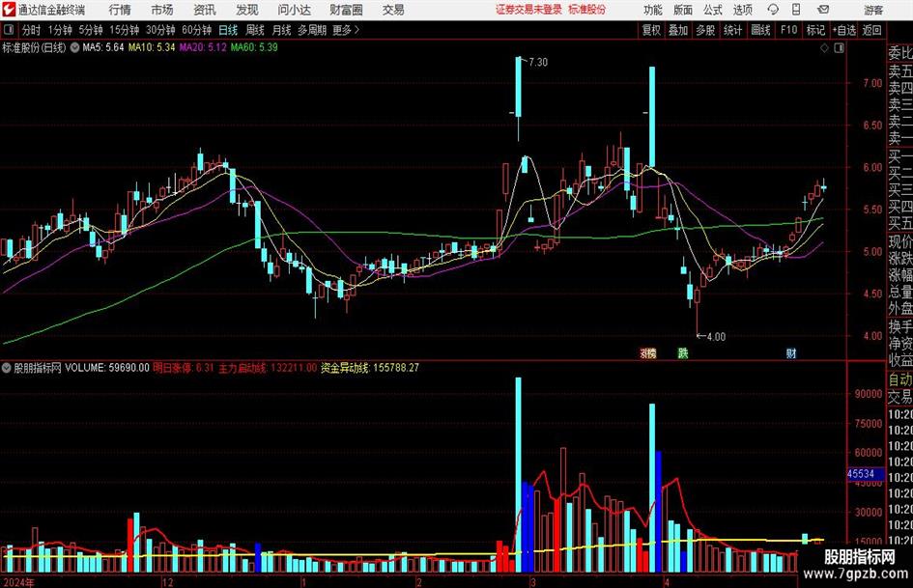Click the 叠加 overlay button
913x588 pixels.
[678, 30]
